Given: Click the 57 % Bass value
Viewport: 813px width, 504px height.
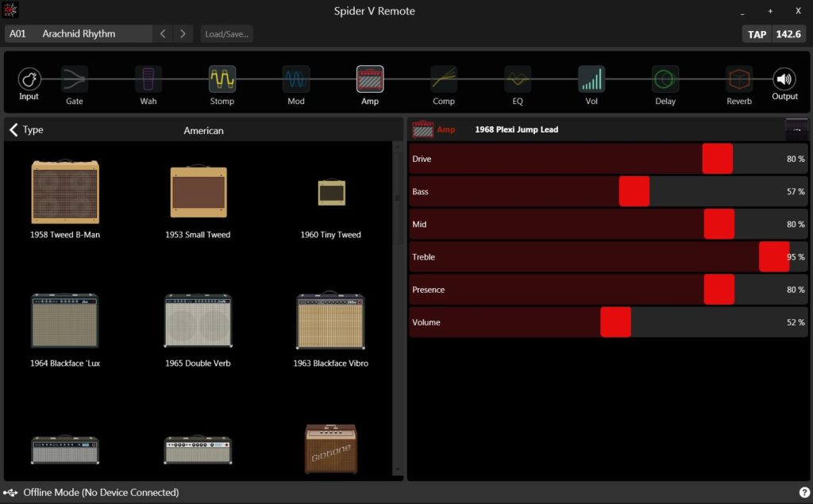Looking at the screenshot, I should [796, 192].
